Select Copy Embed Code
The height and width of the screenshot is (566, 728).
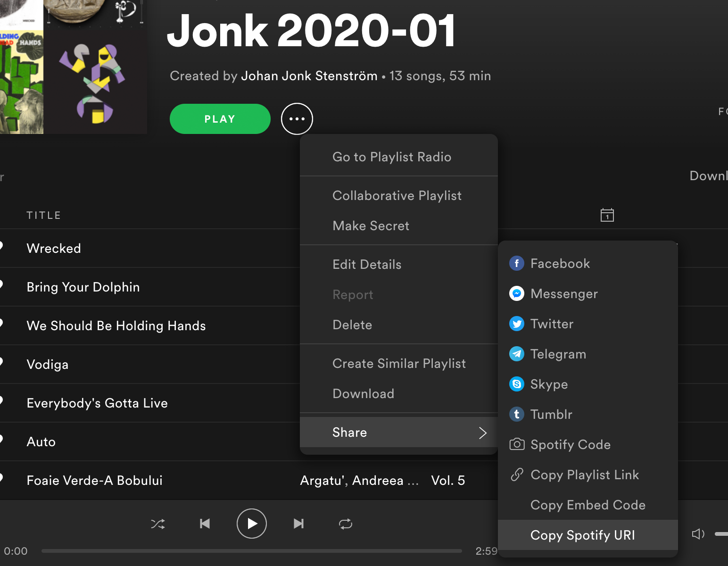[x=588, y=505]
